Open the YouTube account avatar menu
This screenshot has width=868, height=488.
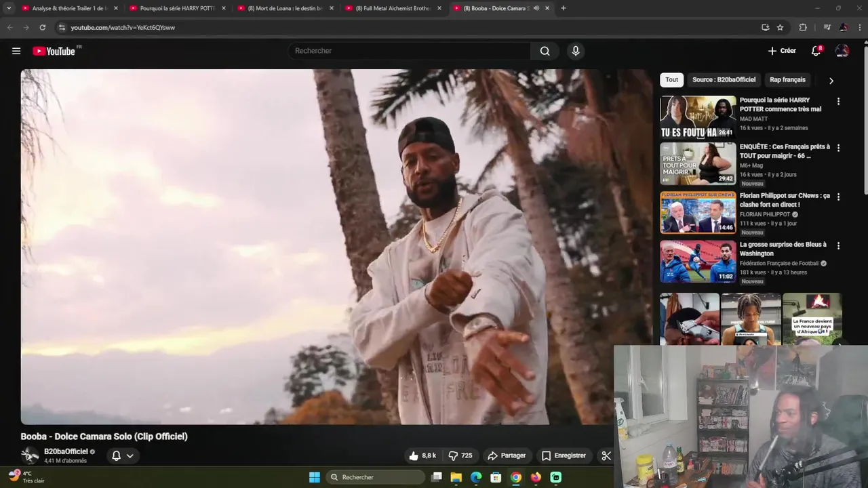click(842, 51)
